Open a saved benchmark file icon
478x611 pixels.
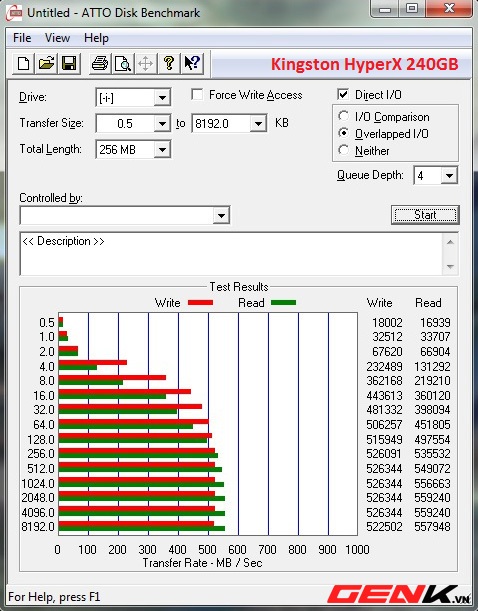[x=46, y=63]
